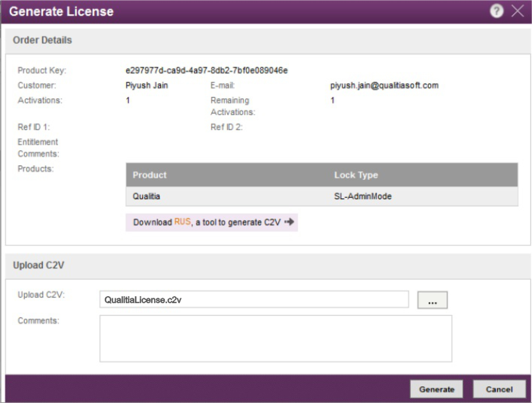Click the browse ellipsis button
532x403 pixels.
click(432, 300)
